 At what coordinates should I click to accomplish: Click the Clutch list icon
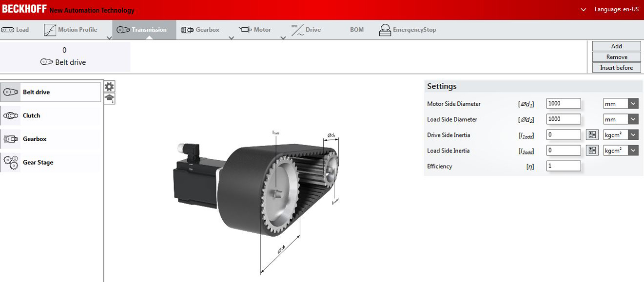[x=11, y=115]
